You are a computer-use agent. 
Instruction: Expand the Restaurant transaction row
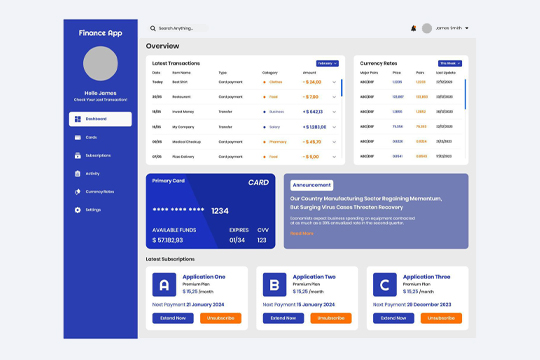334,97
